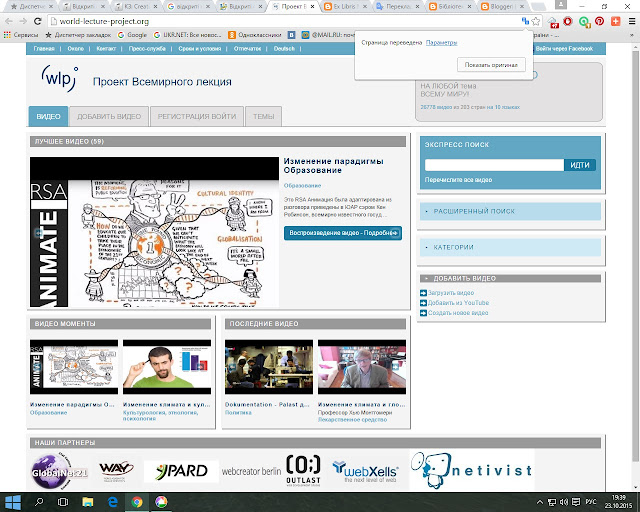Open the Диспетчер закладок bookmark
The image size is (640, 512).
(x=78, y=35)
